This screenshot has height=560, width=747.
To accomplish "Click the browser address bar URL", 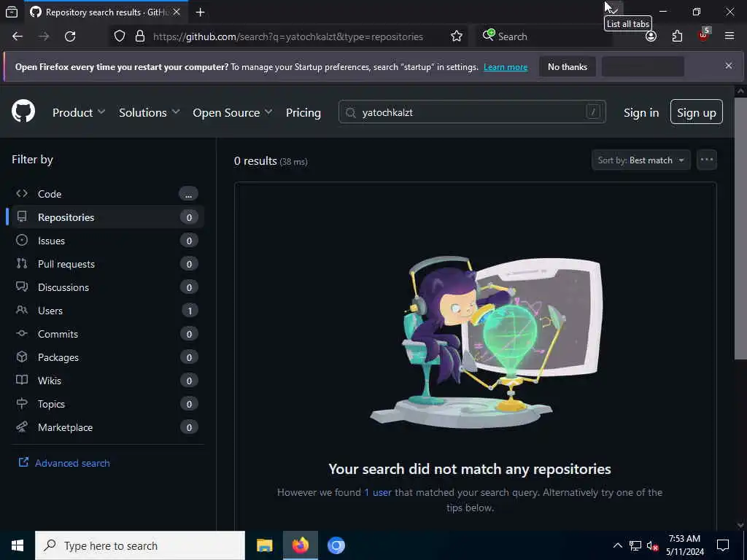I will [x=287, y=36].
